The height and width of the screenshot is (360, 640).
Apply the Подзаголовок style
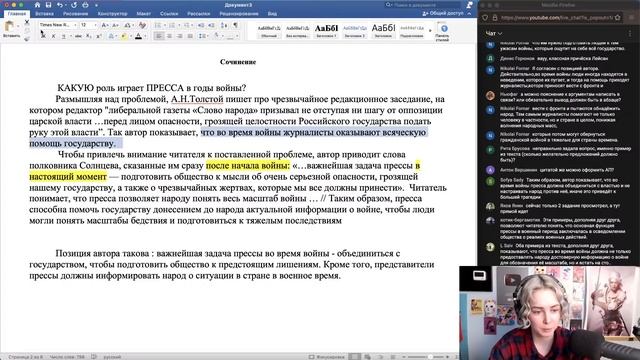pos(411,31)
